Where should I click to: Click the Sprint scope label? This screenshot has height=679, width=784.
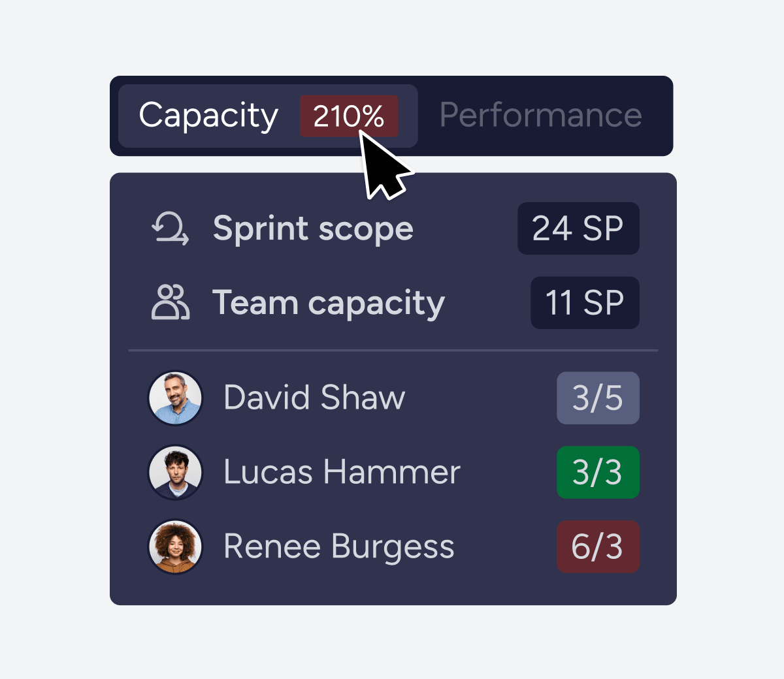click(x=313, y=229)
